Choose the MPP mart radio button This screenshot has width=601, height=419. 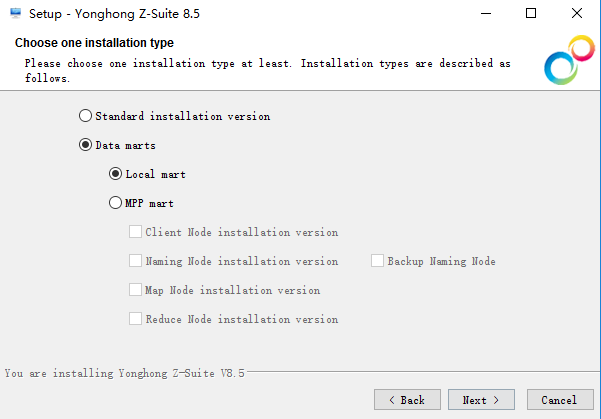115,203
